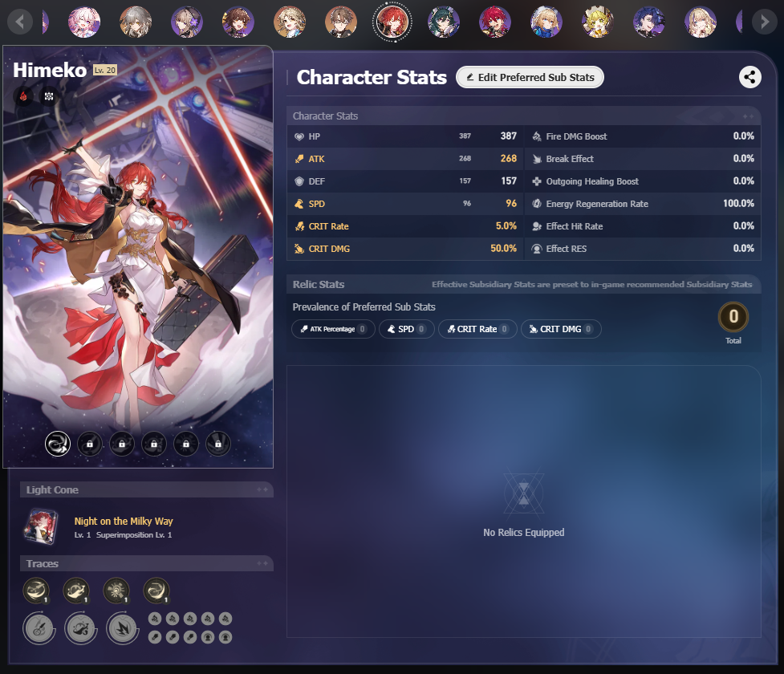This screenshot has width=784, height=674.
Task: Click the first large grey bonus ability trace
Action: [39, 628]
